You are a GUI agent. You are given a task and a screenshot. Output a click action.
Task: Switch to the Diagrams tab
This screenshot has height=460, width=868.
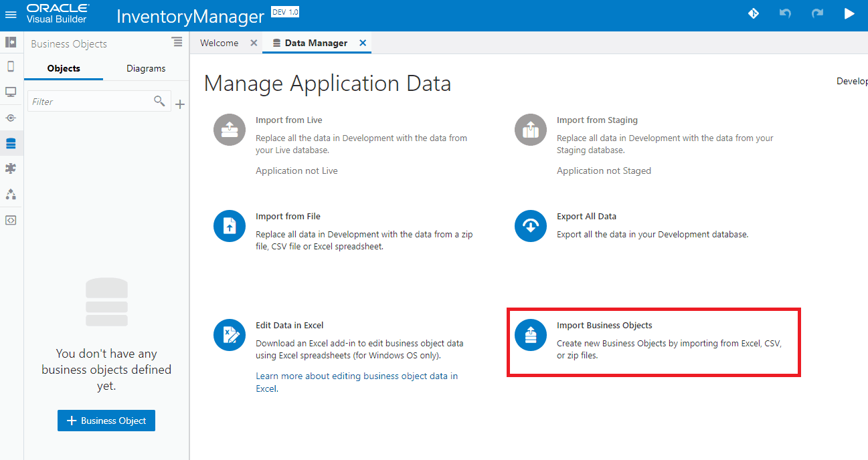tap(146, 68)
